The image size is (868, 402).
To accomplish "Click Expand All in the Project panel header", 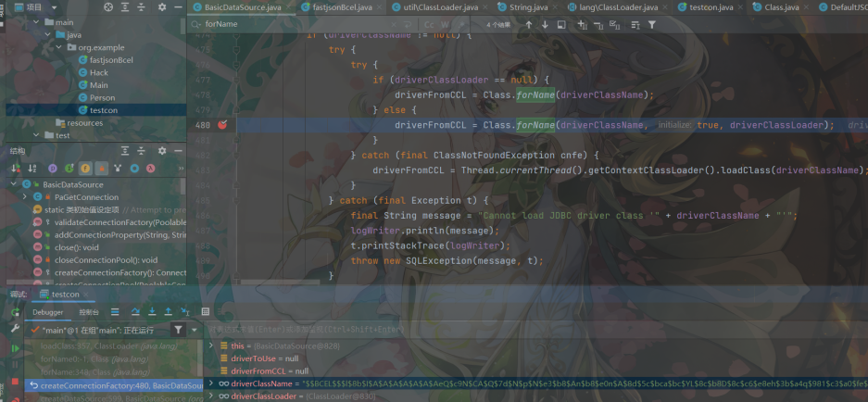I will (126, 7).
